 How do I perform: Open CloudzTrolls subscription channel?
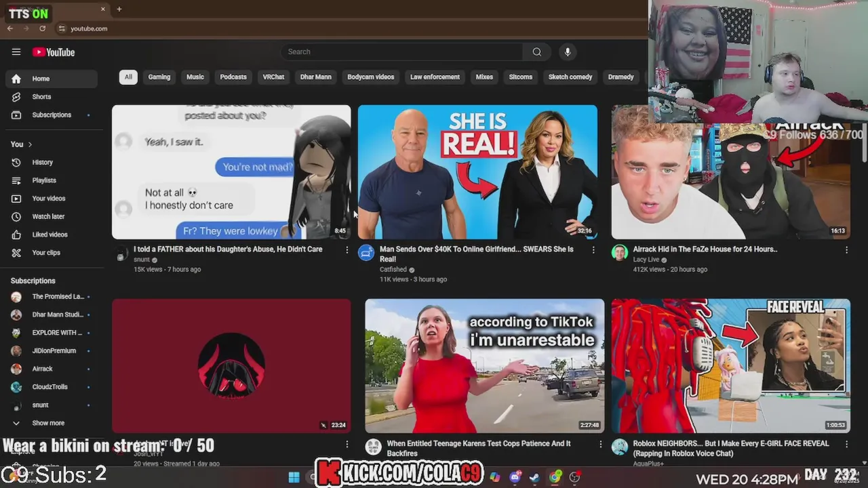pyautogui.click(x=52, y=387)
